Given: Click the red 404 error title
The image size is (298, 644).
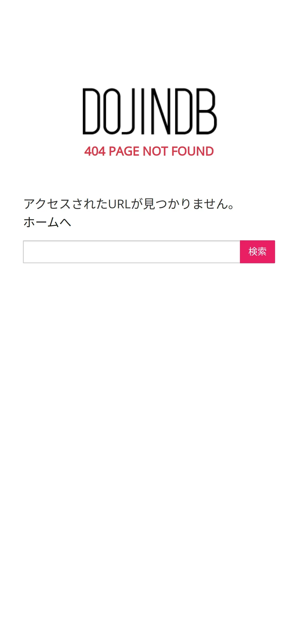Looking at the screenshot, I should click(x=149, y=151).
